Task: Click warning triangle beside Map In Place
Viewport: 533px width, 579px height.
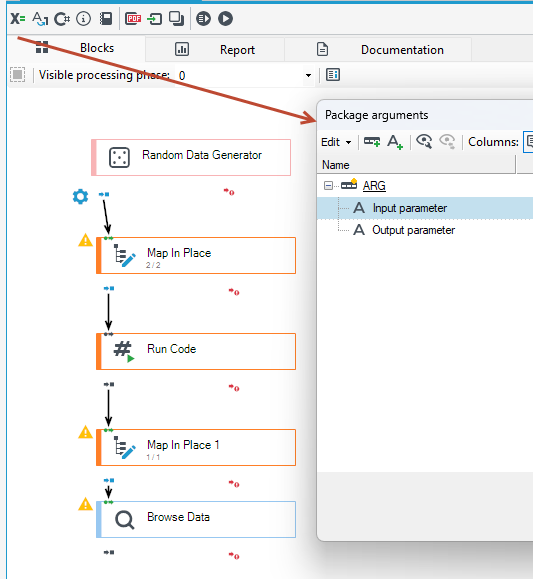Action: pos(85,240)
